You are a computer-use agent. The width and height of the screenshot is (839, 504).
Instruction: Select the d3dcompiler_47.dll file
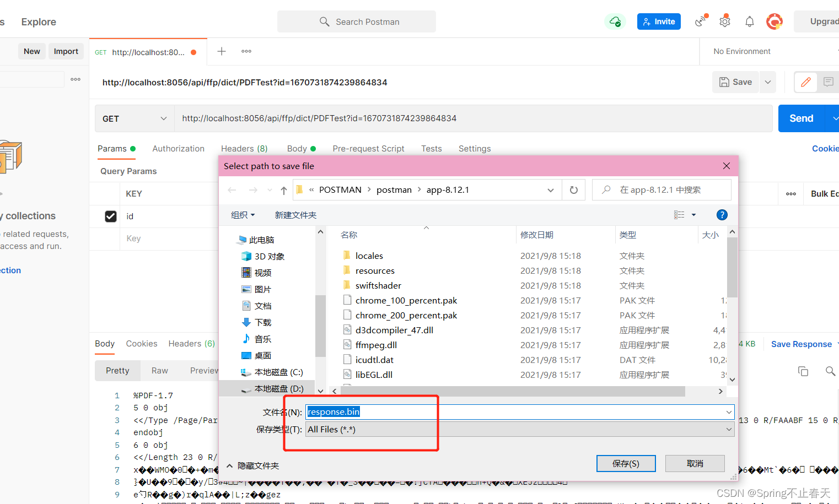coord(394,330)
